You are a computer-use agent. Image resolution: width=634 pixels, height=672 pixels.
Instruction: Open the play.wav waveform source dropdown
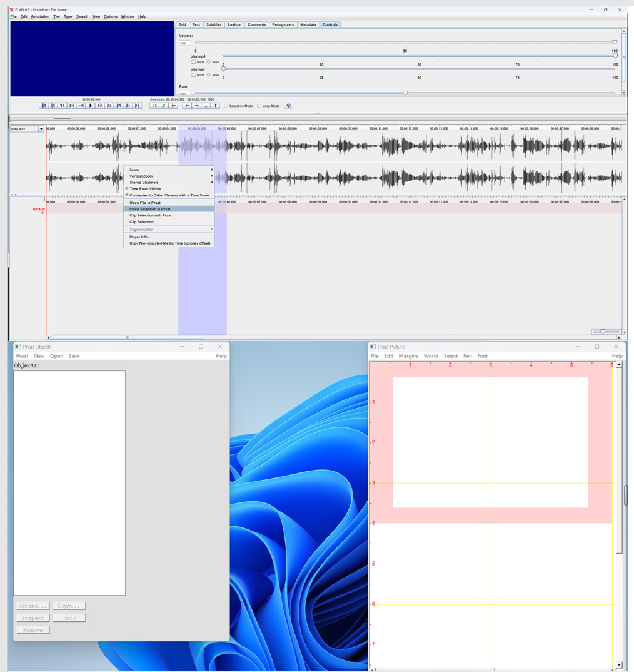[41, 129]
